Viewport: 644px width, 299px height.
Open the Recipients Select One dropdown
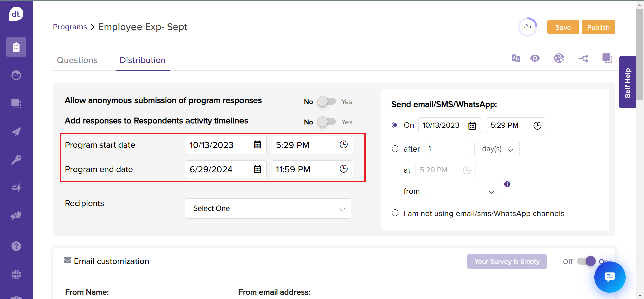coord(268,208)
